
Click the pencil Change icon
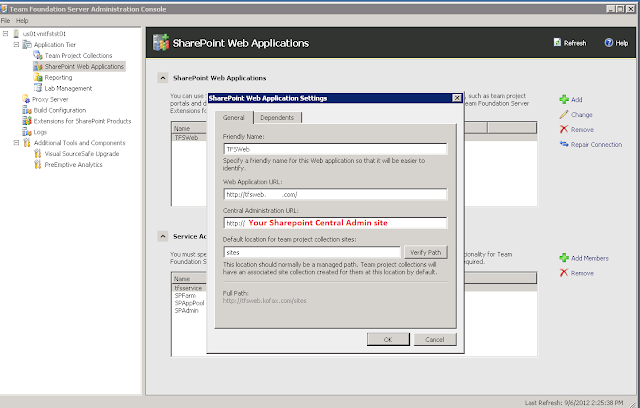564,115
